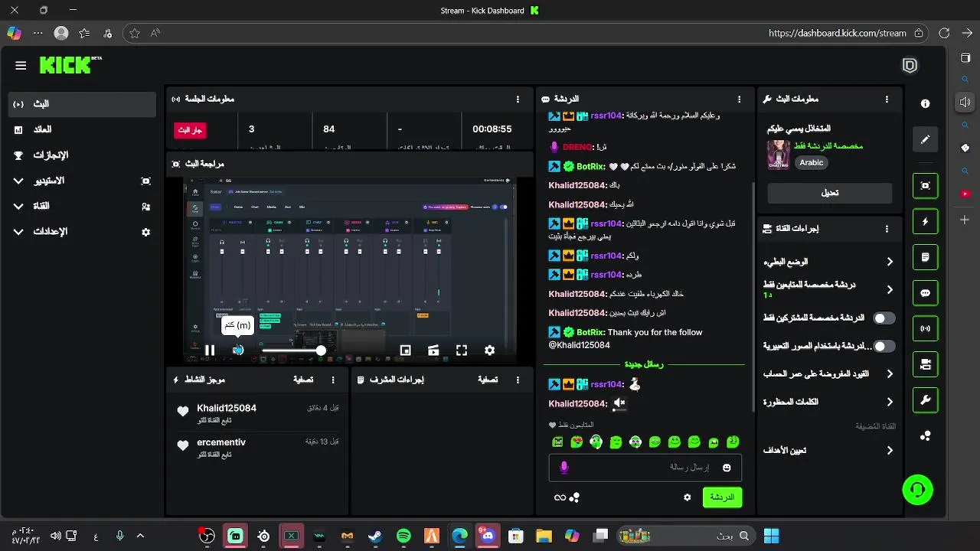Toggle stream info camera icon in toolbar
This screenshot has height=551, width=980.
(925, 364)
